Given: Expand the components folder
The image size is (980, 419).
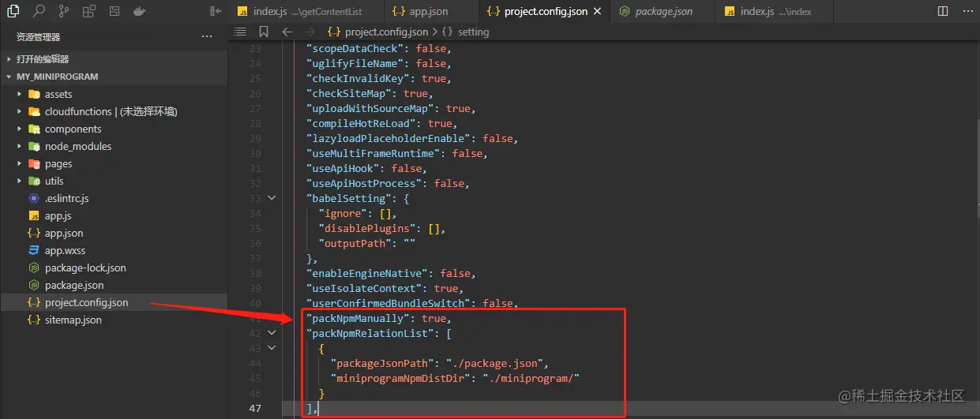Looking at the screenshot, I should pos(114,129).
